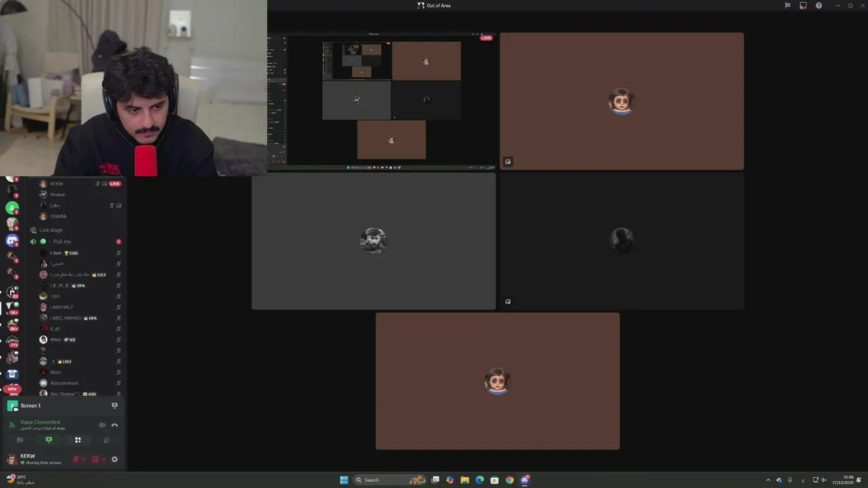868x488 pixels.
Task: Open activities launcher icon
Action: click(78, 440)
